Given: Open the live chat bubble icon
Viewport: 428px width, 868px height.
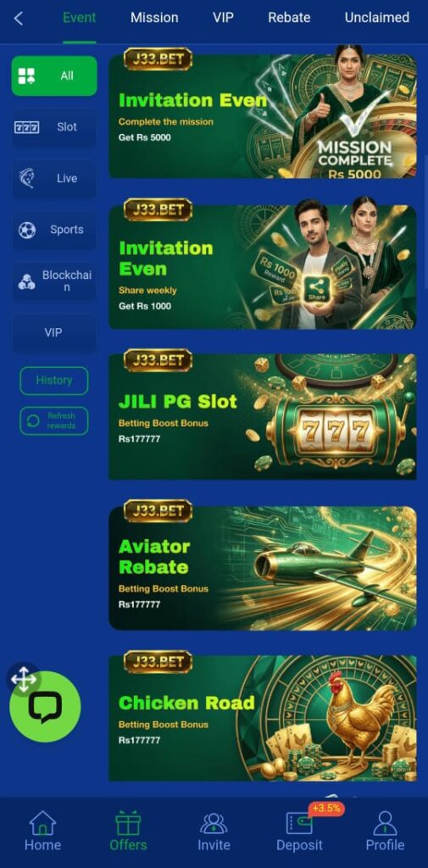Looking at the screenshot, I should [x=46, y=707].
